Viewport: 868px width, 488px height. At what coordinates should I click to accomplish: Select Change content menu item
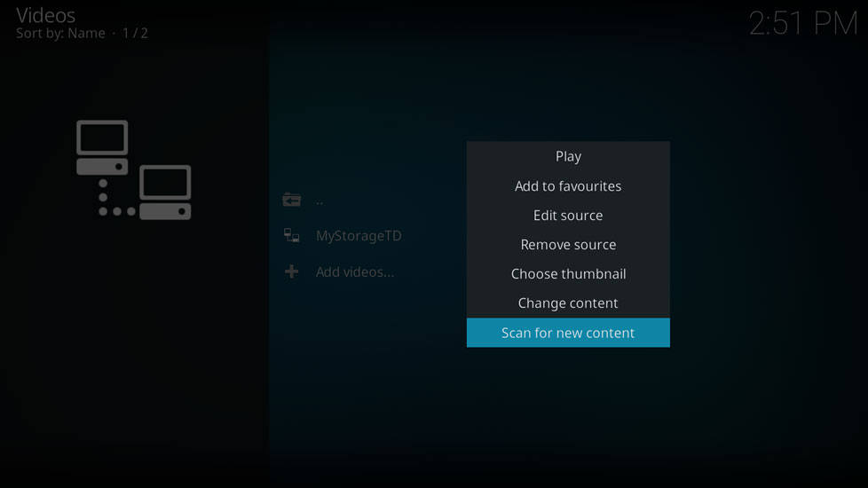(568, 303)
